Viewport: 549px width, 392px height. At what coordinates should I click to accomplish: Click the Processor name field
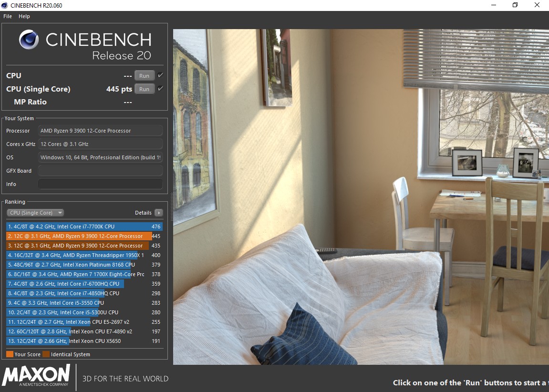click(100, 131)
